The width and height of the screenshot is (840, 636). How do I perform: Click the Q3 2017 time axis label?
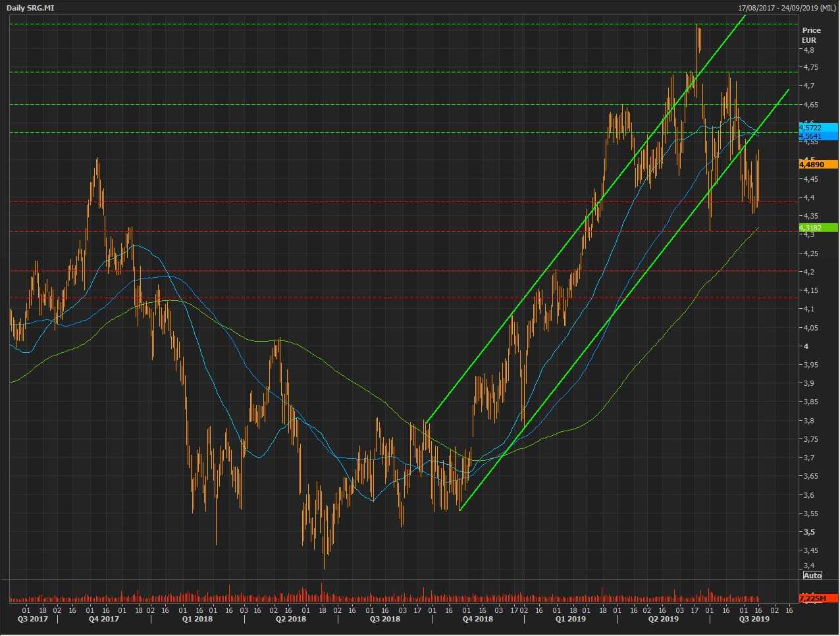[x=32, y=619]
